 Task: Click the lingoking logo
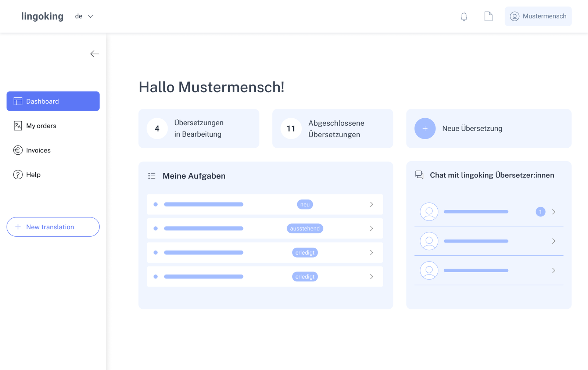coord(42,16)
